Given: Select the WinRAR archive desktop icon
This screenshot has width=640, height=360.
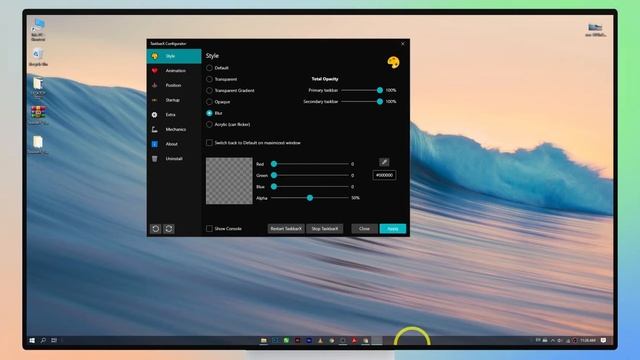Looking at the screenshot, I should click(x=38, y=115).
